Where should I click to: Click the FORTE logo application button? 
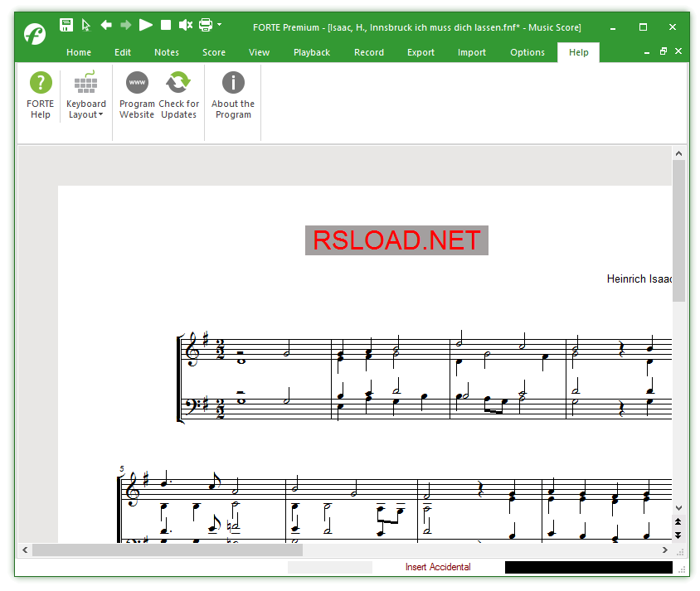pos(35,33)
